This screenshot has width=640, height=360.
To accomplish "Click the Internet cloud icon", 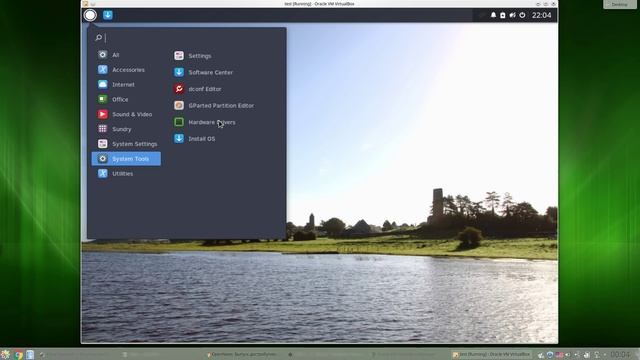I will point(103,84).
